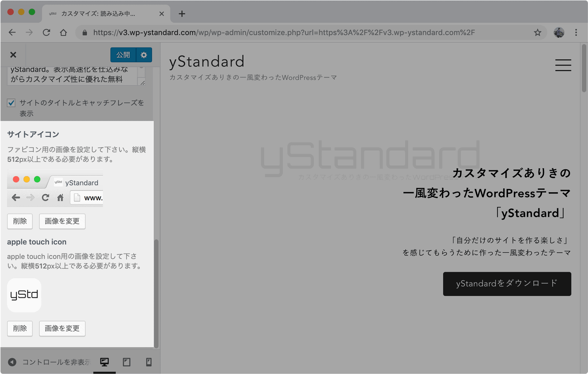
Task: Switch to tablet preview icon
Action: [127, 362]
